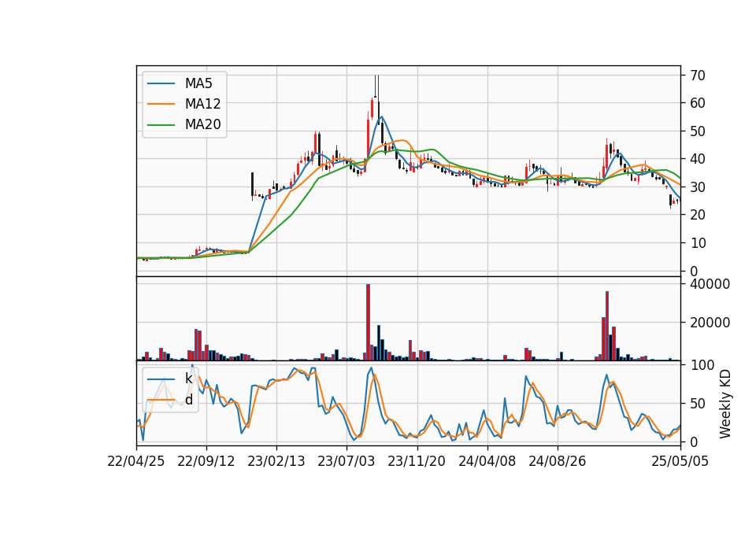Click the price axis label 60

(698, 103)
